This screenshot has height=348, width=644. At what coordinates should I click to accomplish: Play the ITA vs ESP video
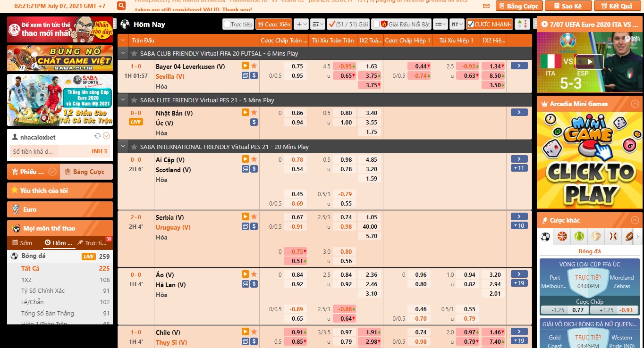(589, 62)
